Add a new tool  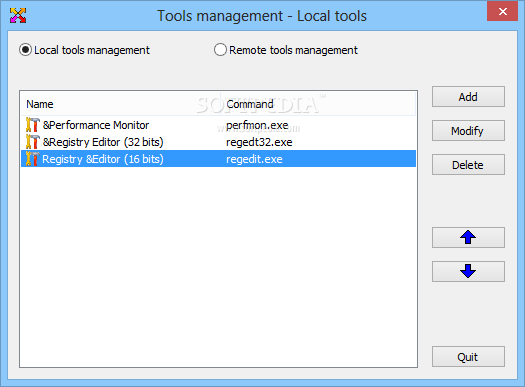468,97
